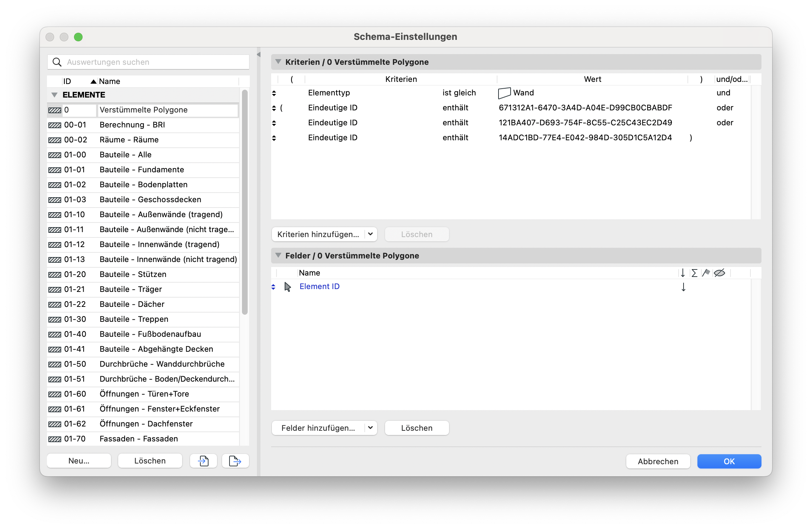Click the Elementtyp criterion cell
This screenshot has width=812, height=529.
click(329, 93)
